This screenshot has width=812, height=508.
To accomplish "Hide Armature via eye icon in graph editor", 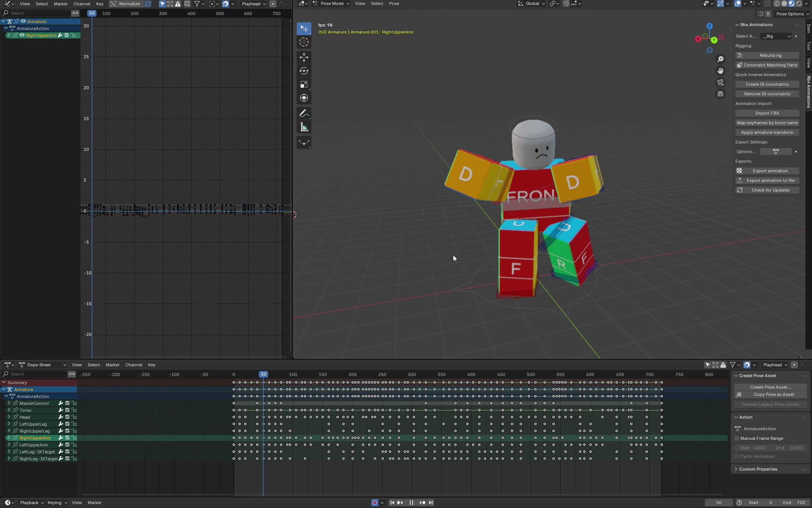I will (x=23, y=22).
